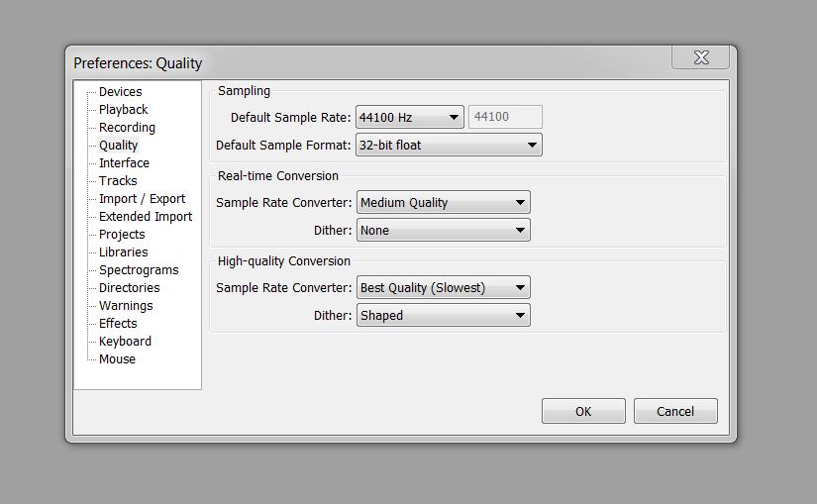The image size is (817, 504).
Task: Open the Warnings preferences
Action: coord(126,305)
